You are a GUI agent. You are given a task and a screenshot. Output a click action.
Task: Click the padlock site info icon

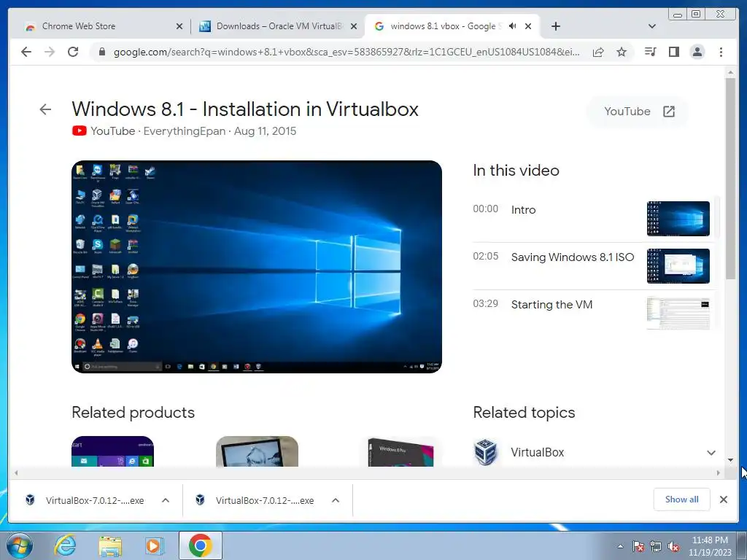101,52
